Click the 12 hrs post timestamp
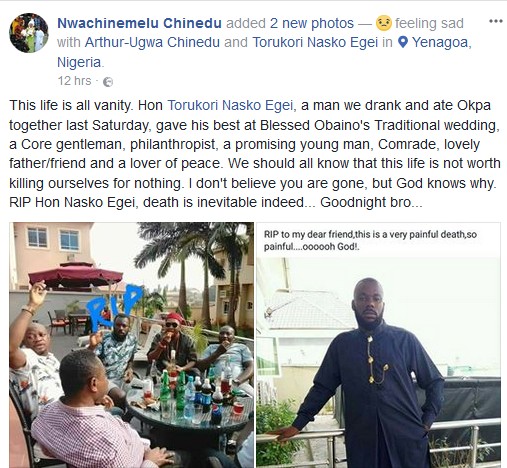 tap(74, 81)
